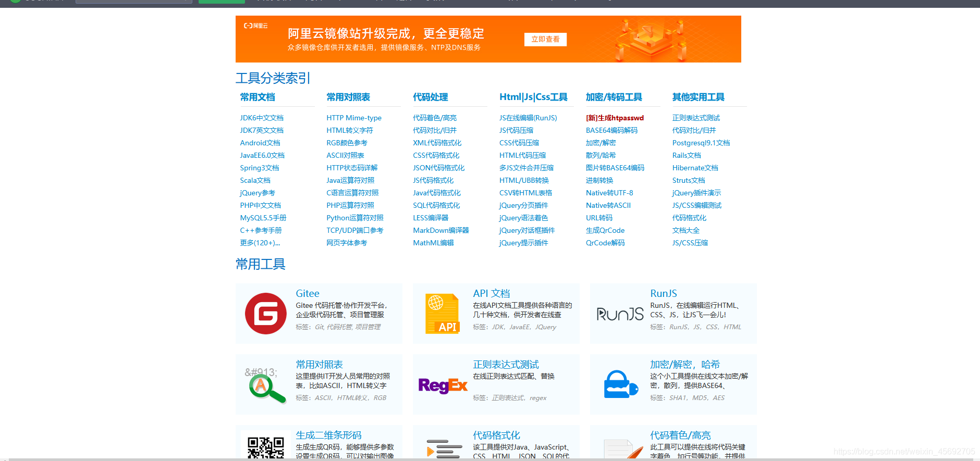The image size is (980, 461).
Task: Open URL转码 link
Action: (x=599, y=218)
